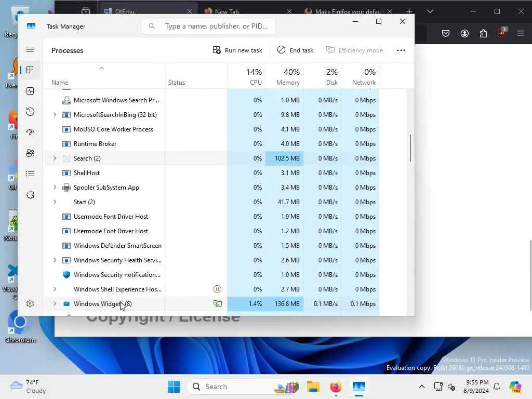Select the Processes page icon in sidebar
The height and width of the screenshot is (399, 532).
(x=30, y=70)
